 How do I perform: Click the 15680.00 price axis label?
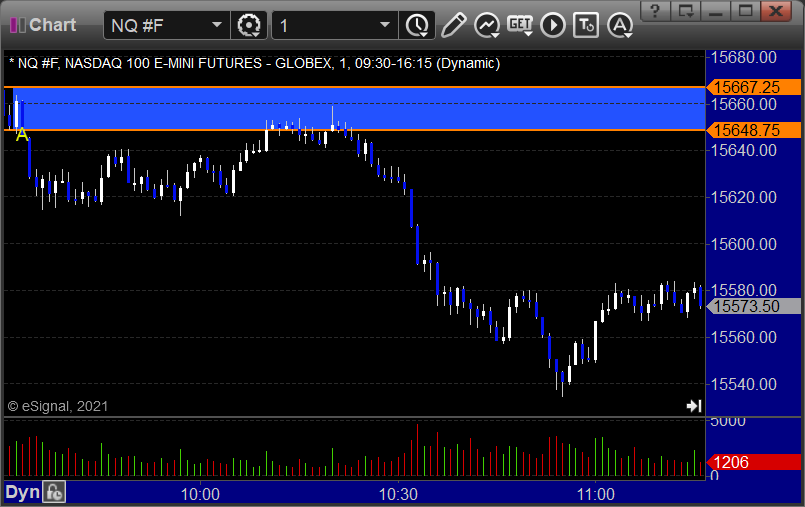(x=743, y=57)
